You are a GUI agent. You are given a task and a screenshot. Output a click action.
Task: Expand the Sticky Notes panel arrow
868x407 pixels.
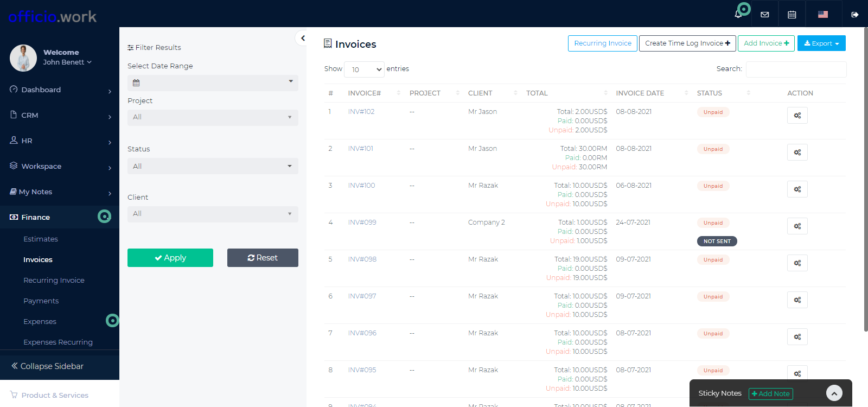[834, 393]
